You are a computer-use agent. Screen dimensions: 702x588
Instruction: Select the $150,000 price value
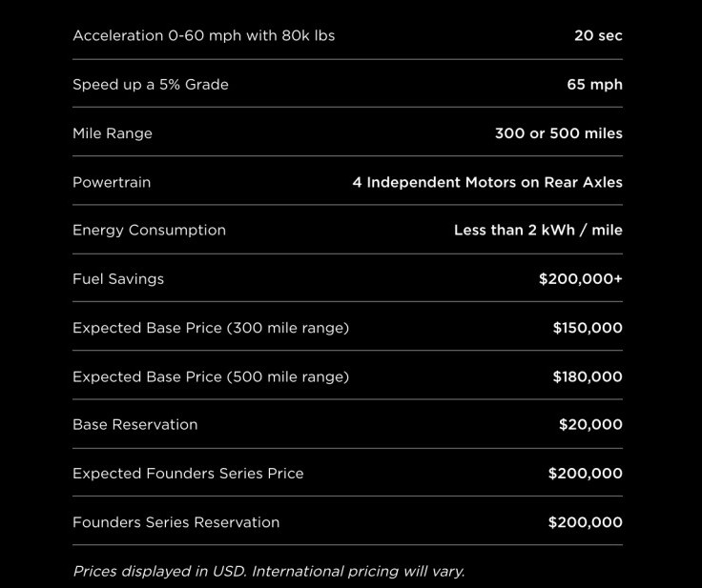(x=588, y=328)
